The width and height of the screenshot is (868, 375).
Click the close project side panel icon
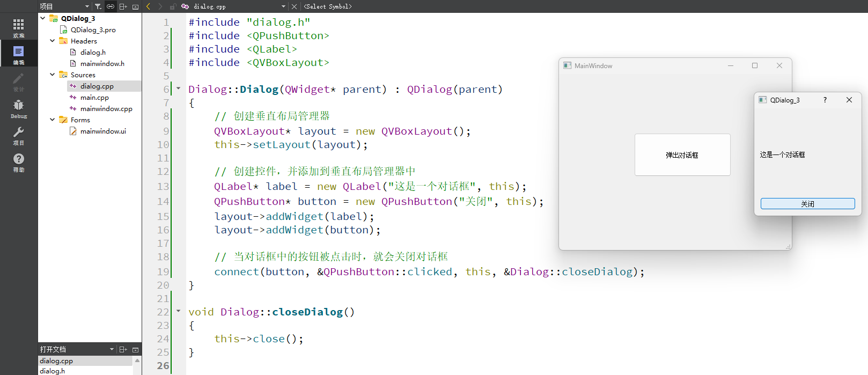point(135,6)
